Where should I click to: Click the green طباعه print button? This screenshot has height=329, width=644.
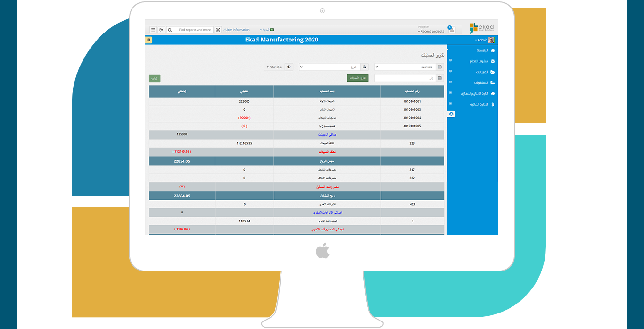pyautogui.click(x=155, y=79)
